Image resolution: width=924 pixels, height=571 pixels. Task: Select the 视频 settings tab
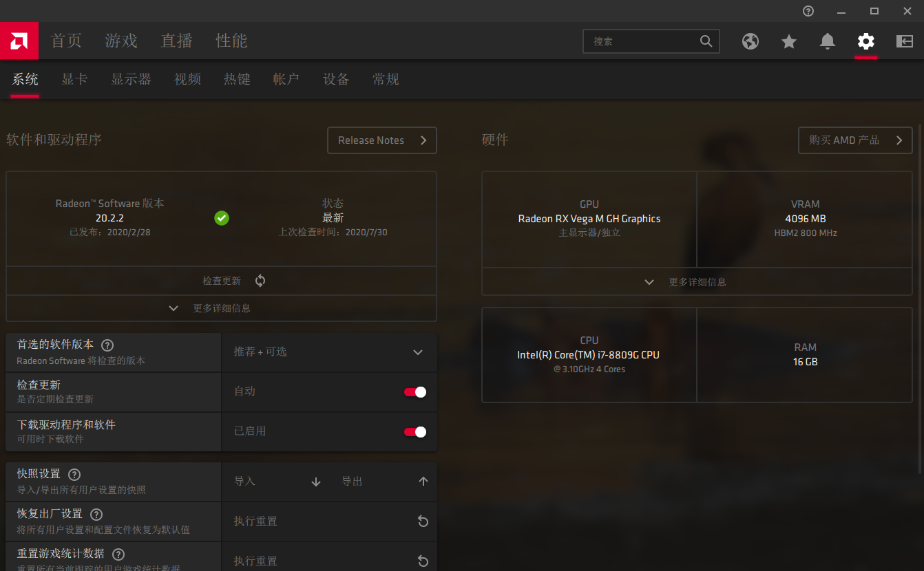click(x=187, y=79)
